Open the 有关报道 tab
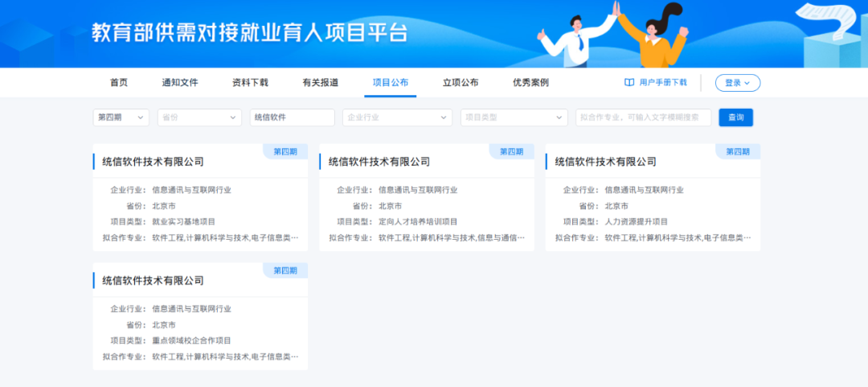 321,83
